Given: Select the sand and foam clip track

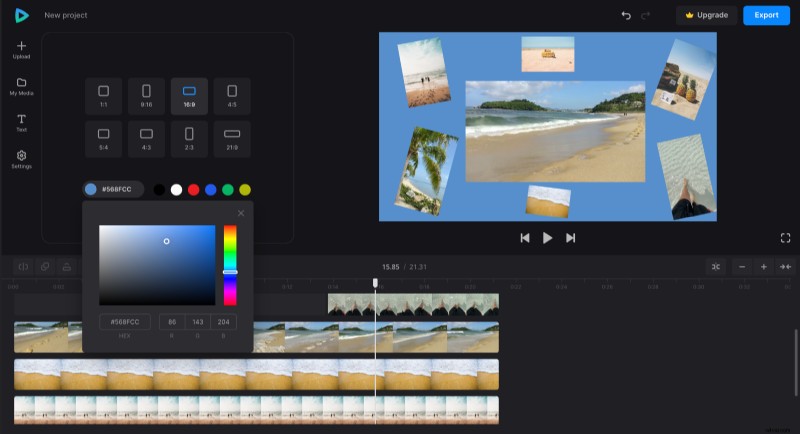Looking at the screenshot, I should pos(256,374).
